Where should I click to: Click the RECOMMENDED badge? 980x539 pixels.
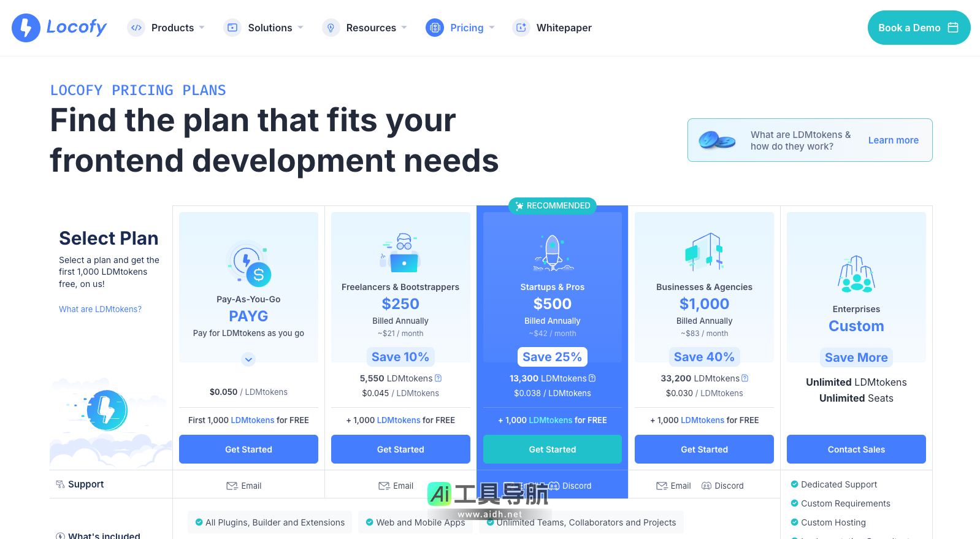pos(553,206)
